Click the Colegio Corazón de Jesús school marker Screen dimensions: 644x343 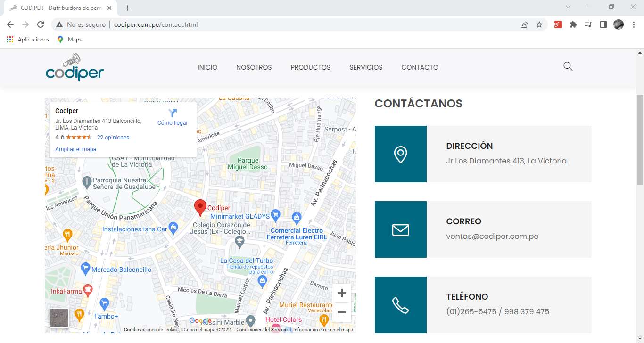[x=240, y=242]
